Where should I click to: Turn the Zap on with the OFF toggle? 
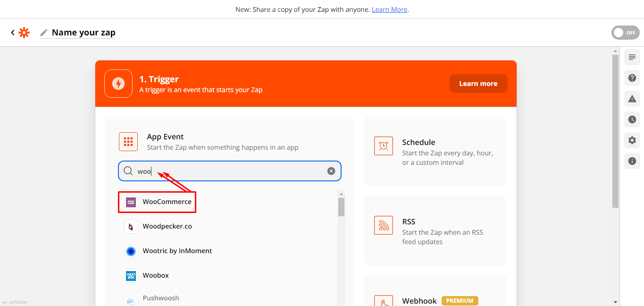tap(625, 32)
